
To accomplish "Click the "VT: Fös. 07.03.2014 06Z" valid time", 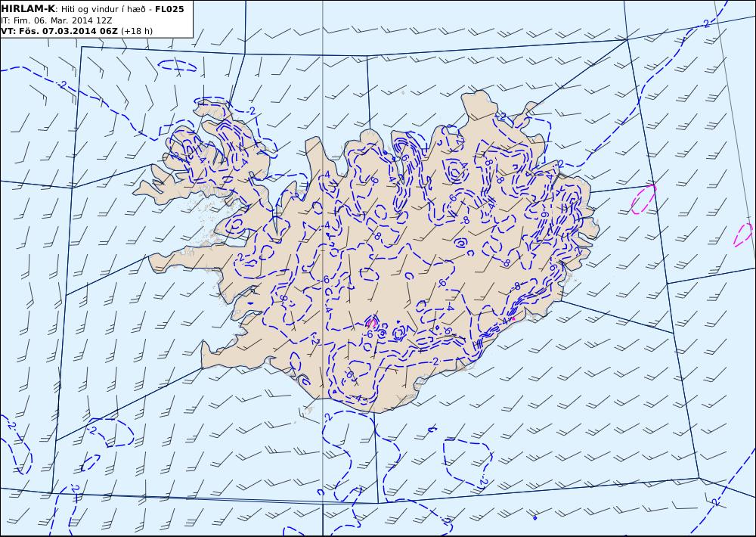I will pyautogui.click(x=59, y=31).
